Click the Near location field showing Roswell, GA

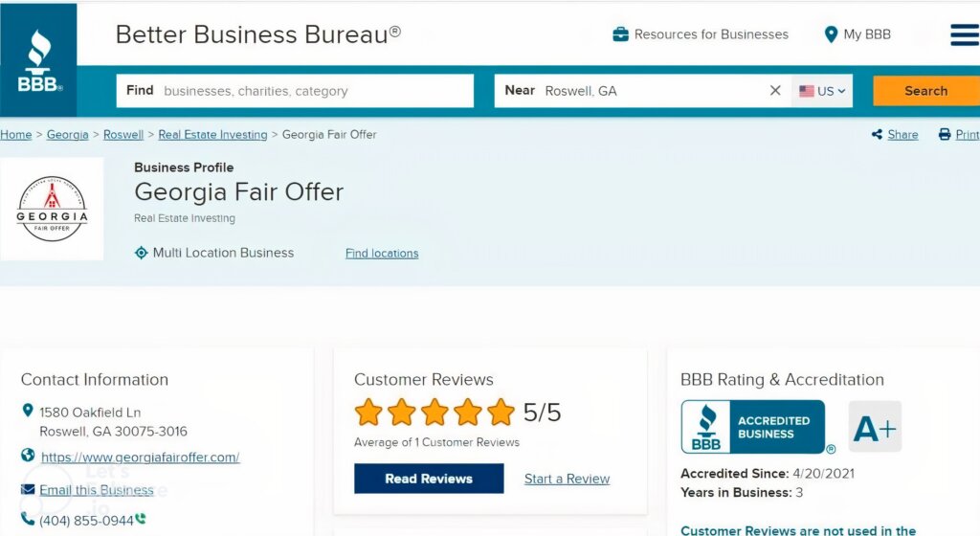(x=642, y=91)
